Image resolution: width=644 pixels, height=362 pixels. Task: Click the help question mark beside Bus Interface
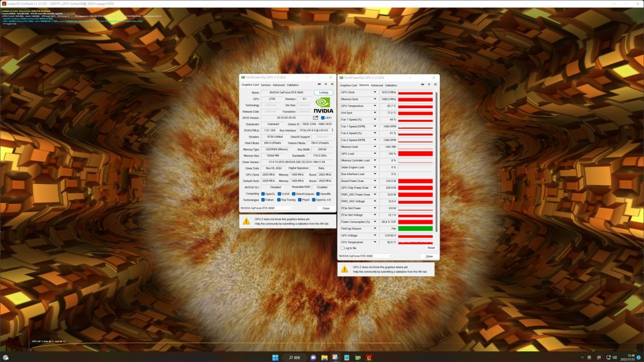(x=332, y=130)
